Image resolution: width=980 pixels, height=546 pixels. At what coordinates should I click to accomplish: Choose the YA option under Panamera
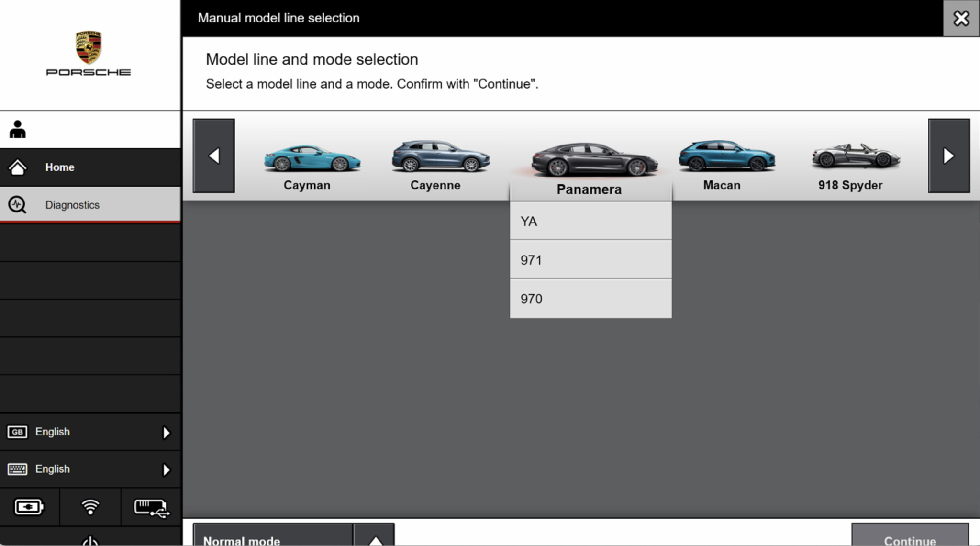pos(590,221)
